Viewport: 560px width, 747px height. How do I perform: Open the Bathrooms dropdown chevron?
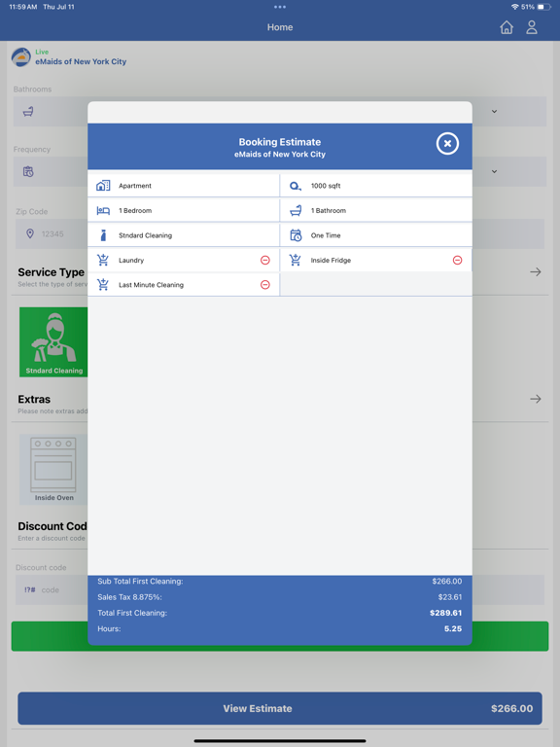click(494, 111)
